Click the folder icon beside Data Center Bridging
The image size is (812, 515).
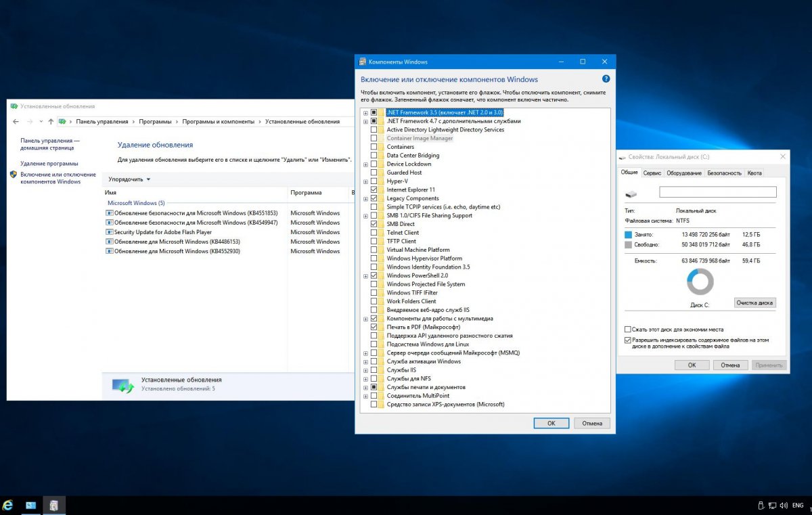(x=382, y=156)
